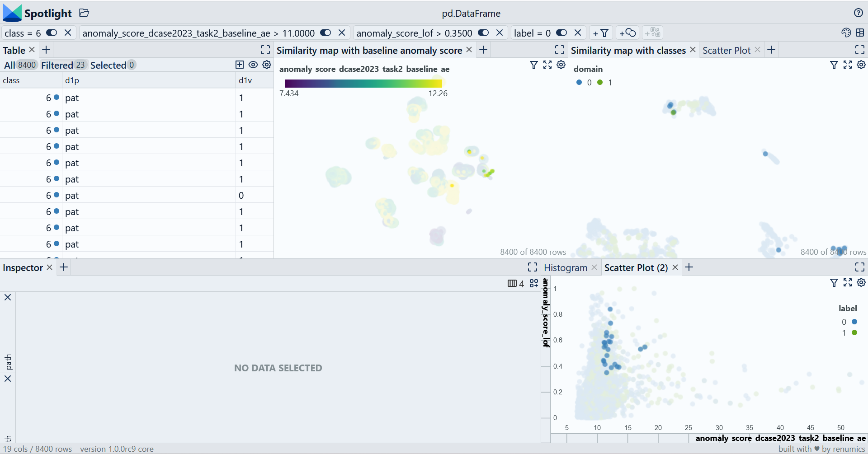Open the layout configuration icon top right
The width and height of the screenshot is (868, 454).
pyautogui.click(x=861, y=33)
